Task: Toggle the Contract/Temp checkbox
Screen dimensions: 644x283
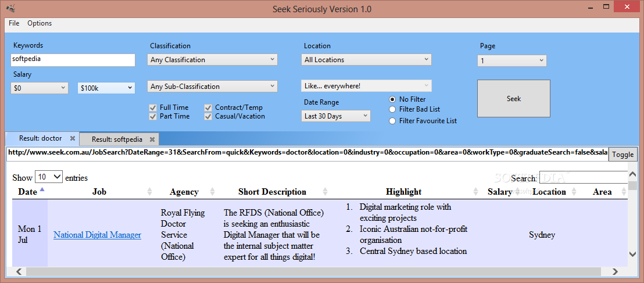Action: 208,108
